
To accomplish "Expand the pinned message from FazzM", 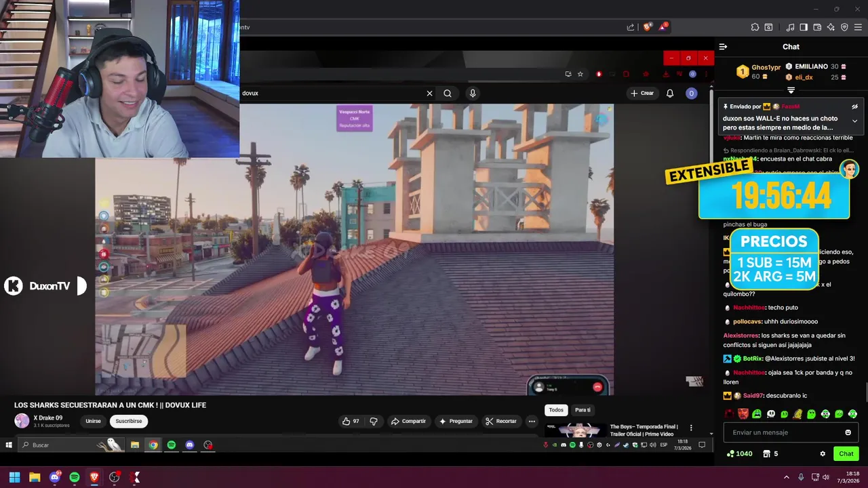I will click(x=854, y=121).
